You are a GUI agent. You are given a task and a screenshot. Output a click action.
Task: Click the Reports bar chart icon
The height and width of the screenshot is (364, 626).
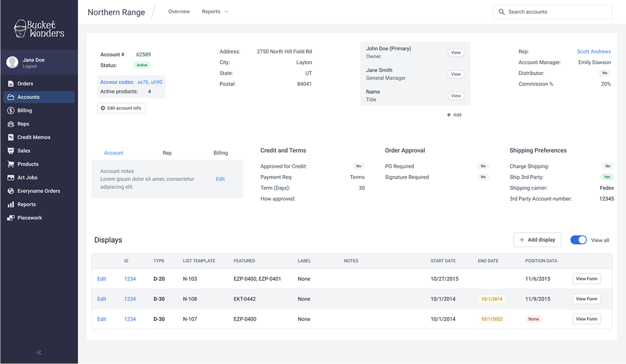[x=11, y=205]
